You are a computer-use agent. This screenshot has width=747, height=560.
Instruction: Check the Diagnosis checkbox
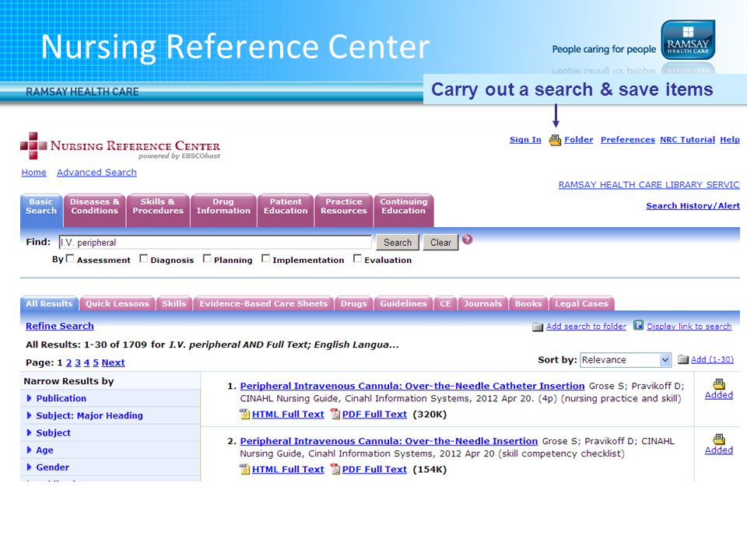pos(143,258)
